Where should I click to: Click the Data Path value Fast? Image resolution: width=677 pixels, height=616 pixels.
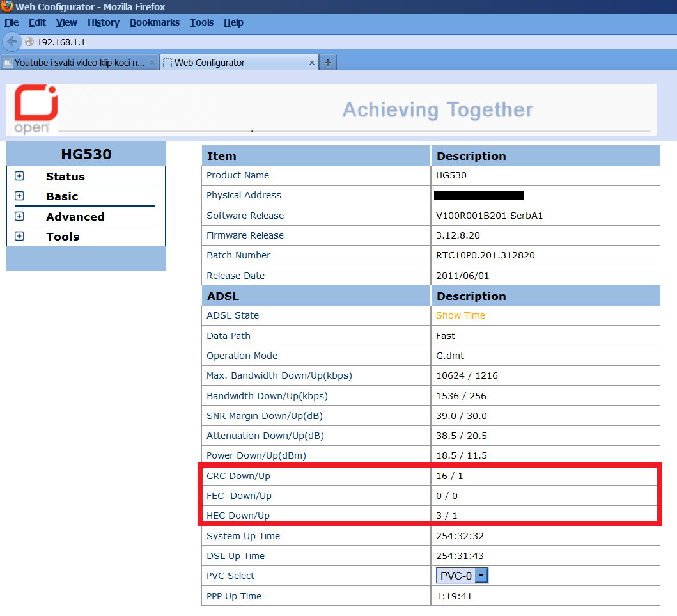pos(446,336)
